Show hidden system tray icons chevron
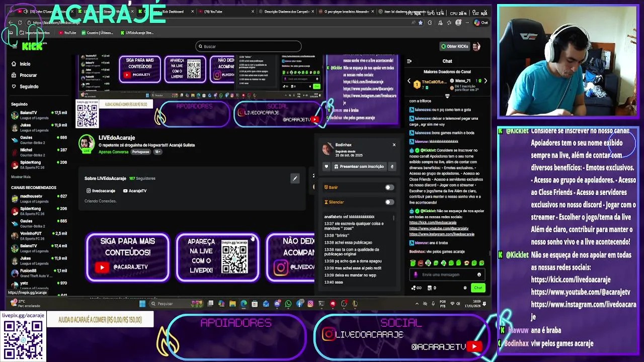Image resolution: width=644 pixels, height=362 pixels. click(x=417, y=304)
